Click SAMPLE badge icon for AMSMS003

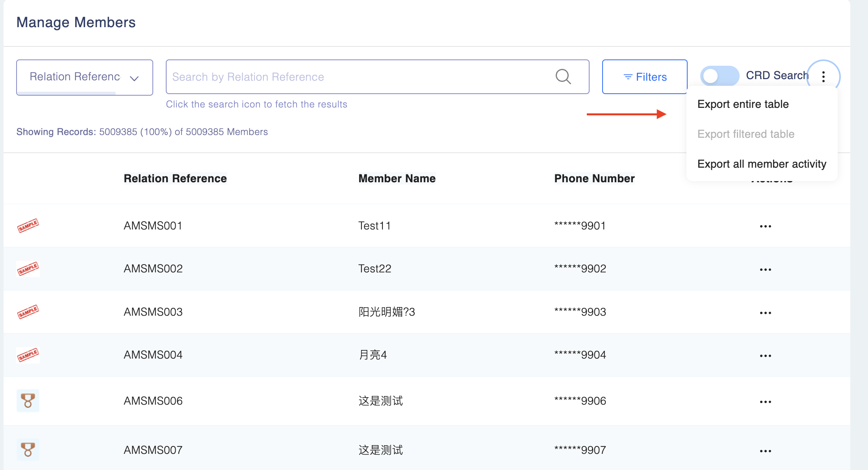[x=28, y=312]
